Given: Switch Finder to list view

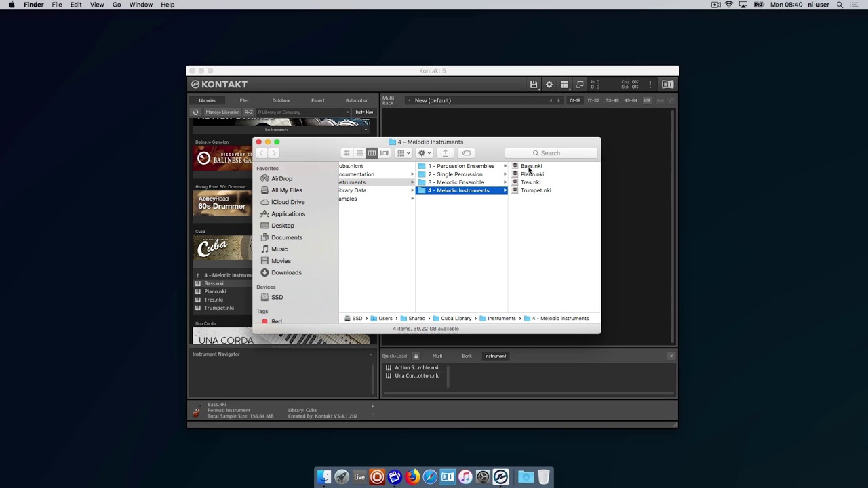Looking at the screenshot, I should (359, 153).
